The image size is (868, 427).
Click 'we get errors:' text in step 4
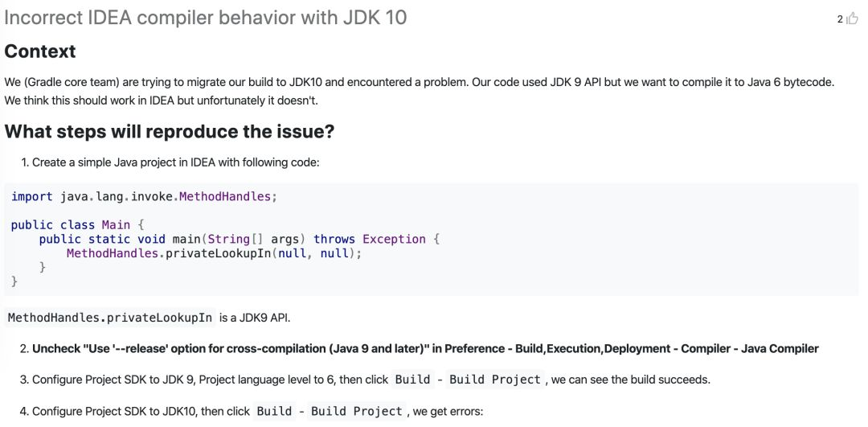pyautogui.click(x=448, y=412)
